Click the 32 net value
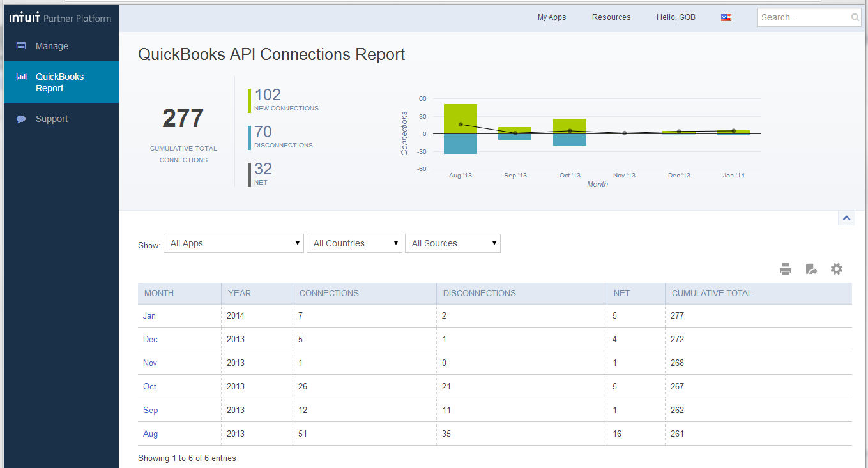Screen dimensions: 868x468 [x=263, y=169]
